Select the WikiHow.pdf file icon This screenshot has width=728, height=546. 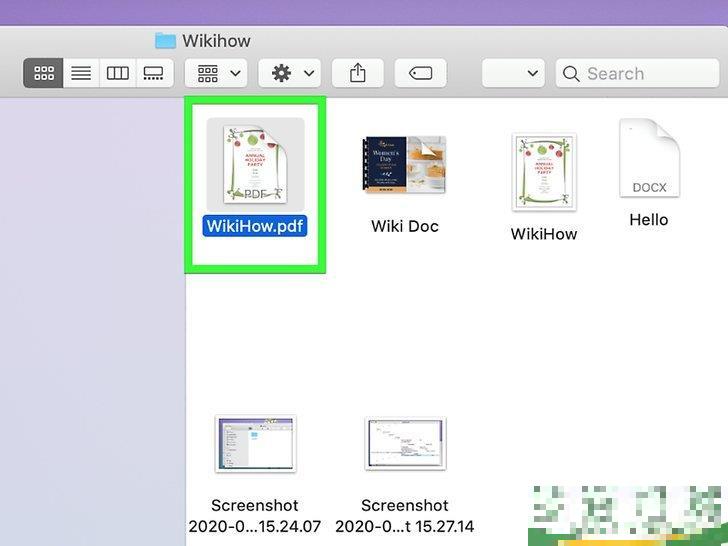(x=255, y=163)
